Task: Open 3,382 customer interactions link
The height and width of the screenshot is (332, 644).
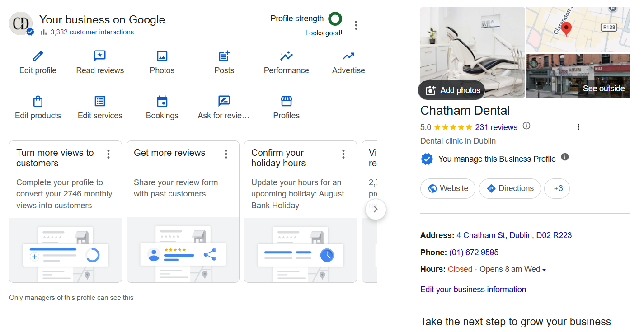Action: tap(92, 32)
